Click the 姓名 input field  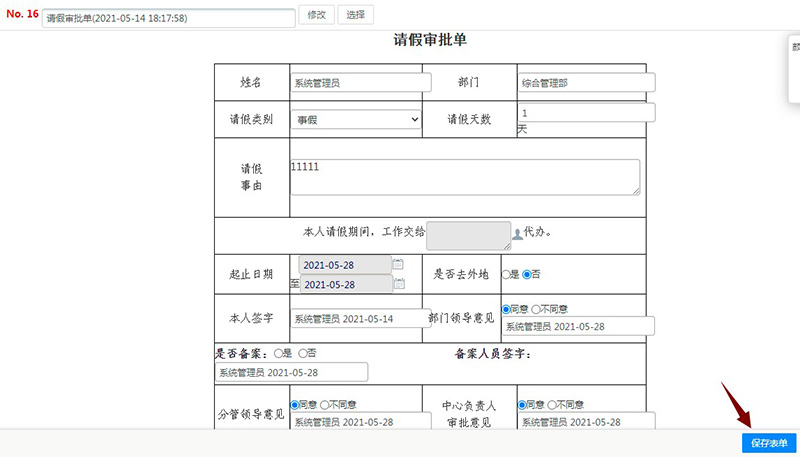pyautogui.click(x=361, y=83)
